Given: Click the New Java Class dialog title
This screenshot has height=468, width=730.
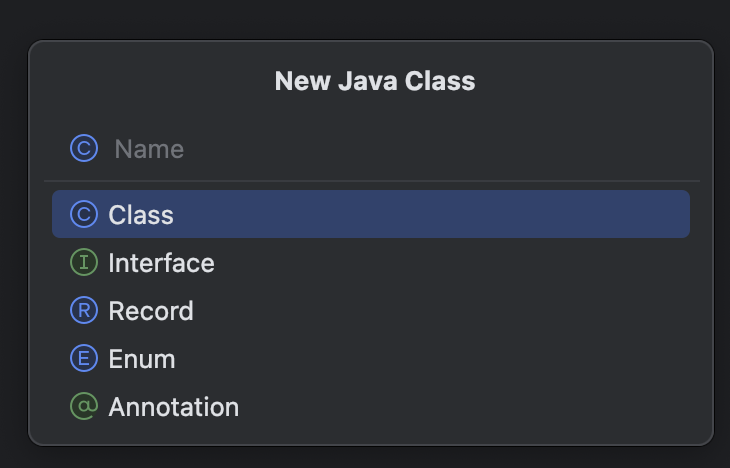Looking at the screenshot, I should click(x=374, y=81).
